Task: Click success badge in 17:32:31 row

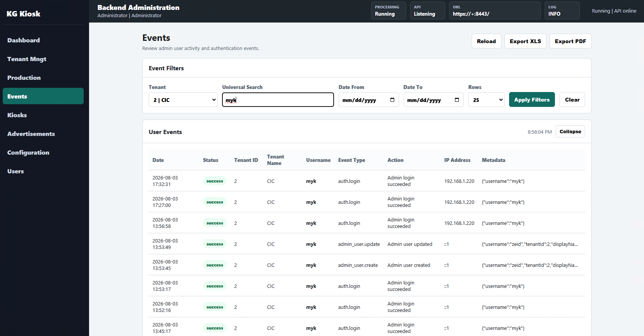Action: pos(215,181)
